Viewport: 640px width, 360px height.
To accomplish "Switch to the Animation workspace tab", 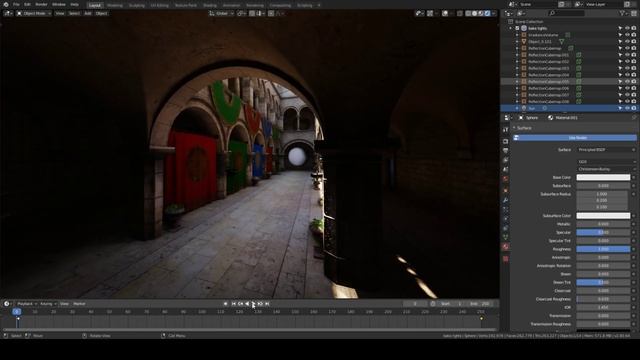I will [231, 5].
